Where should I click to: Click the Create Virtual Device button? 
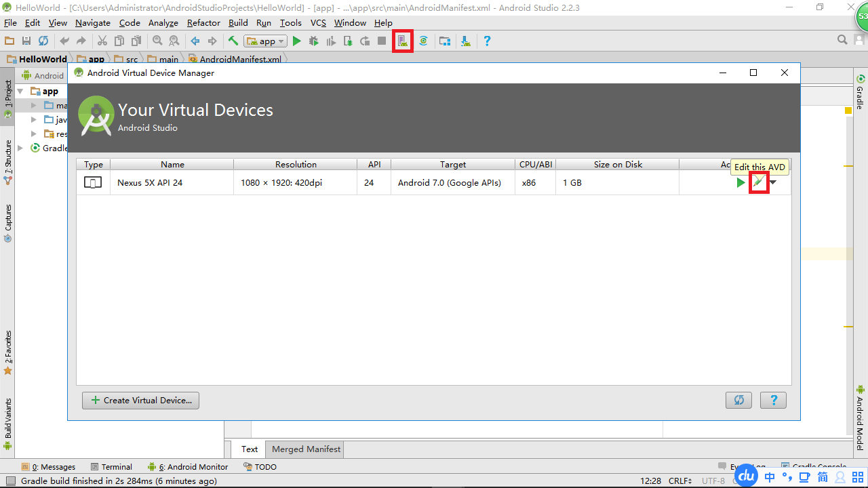click(x=140, y=400)
